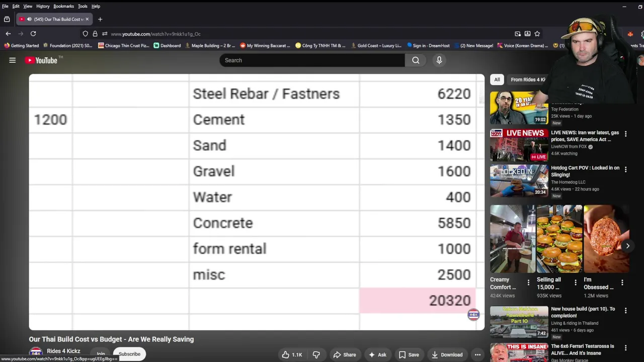Screen dimensions: 644x362
Task: Click the channel watermark on the video
Action: (x=473, y=315)
